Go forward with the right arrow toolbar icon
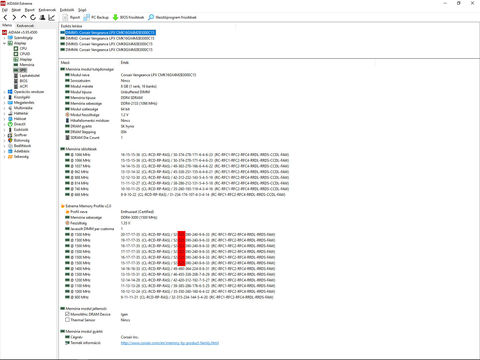Screen dimensions: 480x360 point(14,17)
